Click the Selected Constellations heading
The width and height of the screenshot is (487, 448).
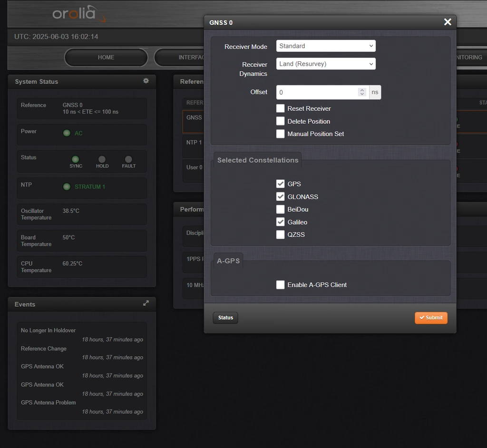click(x=258, y=160)
